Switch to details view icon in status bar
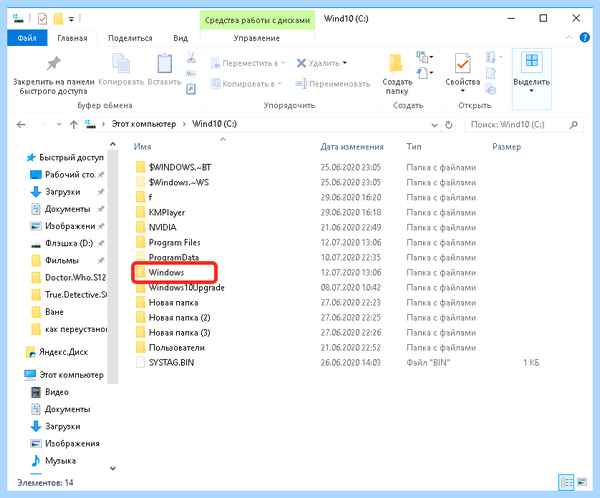The height and width of the screenshot is (498, 600). 566,482
